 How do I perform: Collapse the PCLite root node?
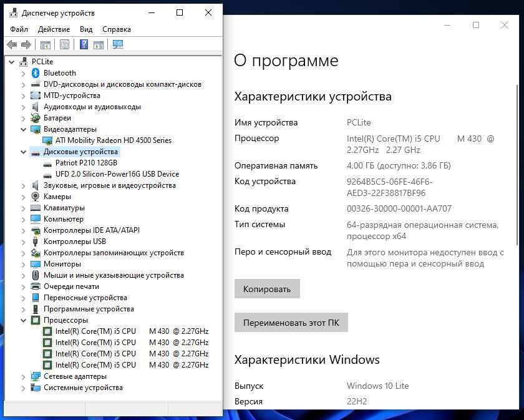point(12,62)
